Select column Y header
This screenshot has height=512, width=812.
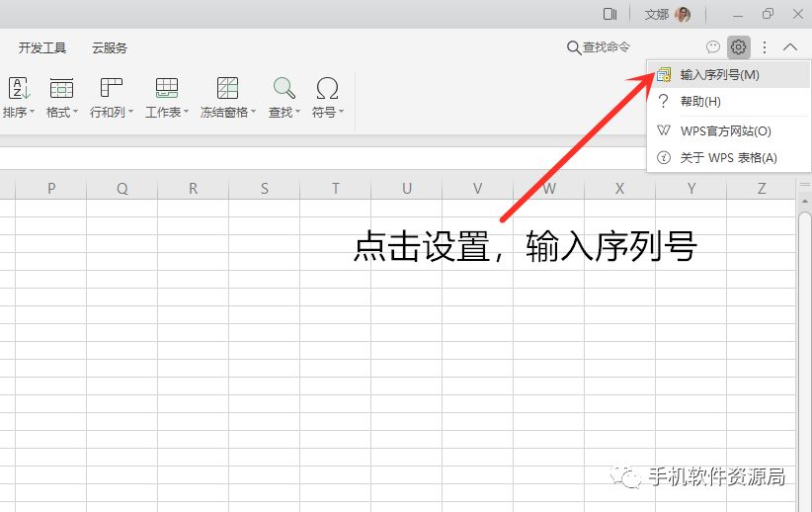pos(690,189)
